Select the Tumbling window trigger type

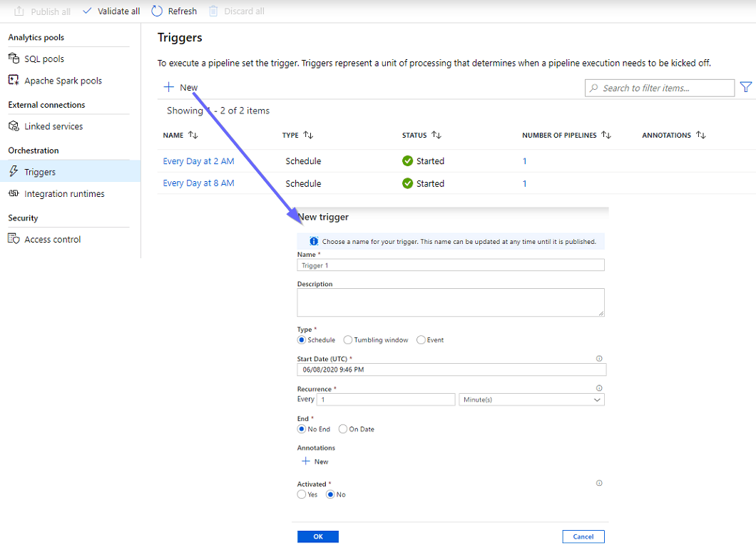coord(348,340)
